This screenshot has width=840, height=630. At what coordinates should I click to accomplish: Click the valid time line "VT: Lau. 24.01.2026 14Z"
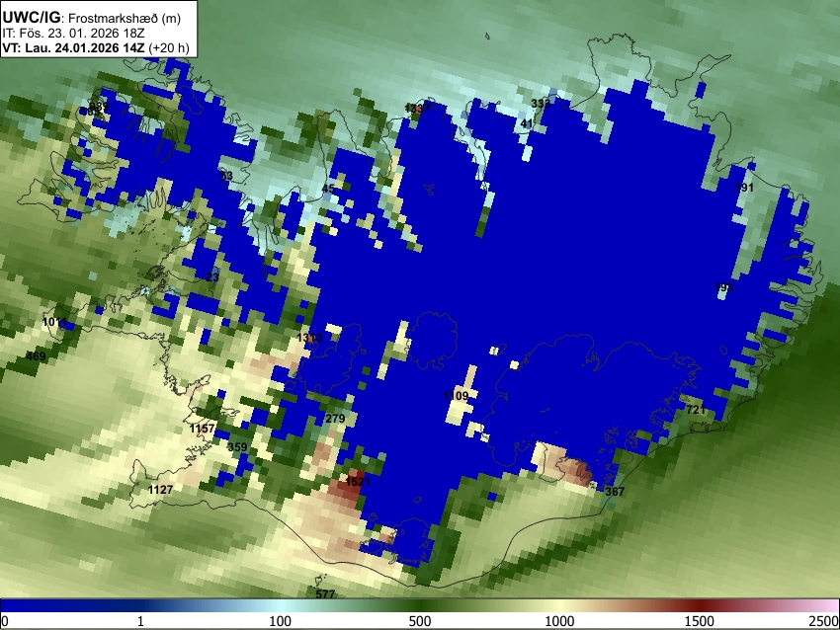[73, 47]
